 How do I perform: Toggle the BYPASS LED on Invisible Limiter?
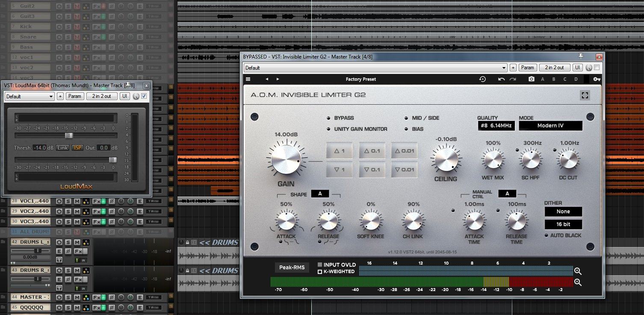tap(328, 118)
